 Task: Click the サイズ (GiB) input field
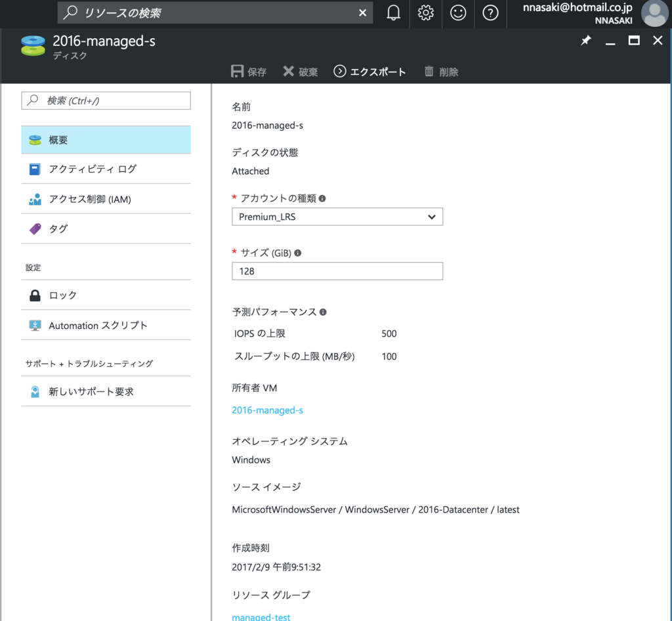pyautogui.click(x=337, y=271)
